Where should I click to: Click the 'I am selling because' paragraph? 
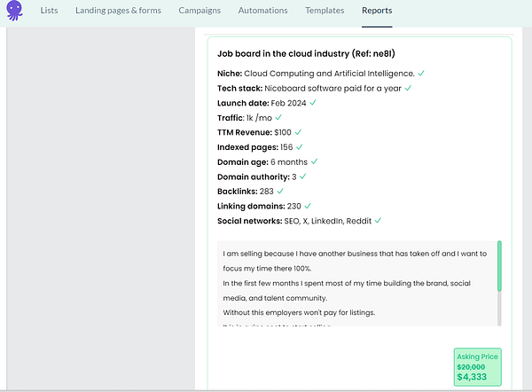tap(355, 261)
